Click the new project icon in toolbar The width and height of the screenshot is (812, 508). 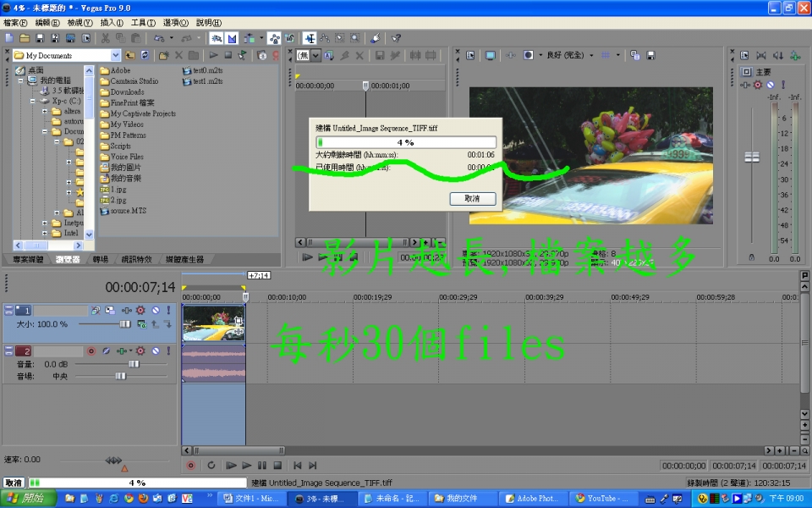[x=9, y=38]
